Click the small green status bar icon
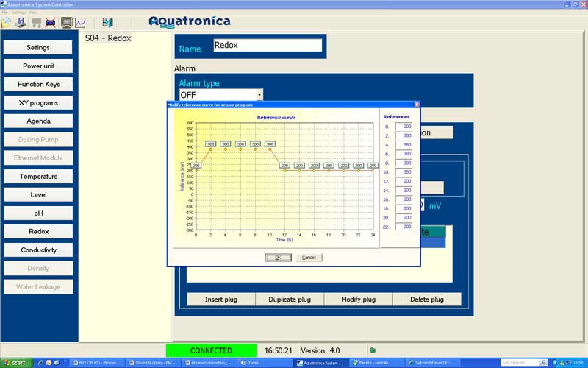The image size is (588, 368). 373,350
